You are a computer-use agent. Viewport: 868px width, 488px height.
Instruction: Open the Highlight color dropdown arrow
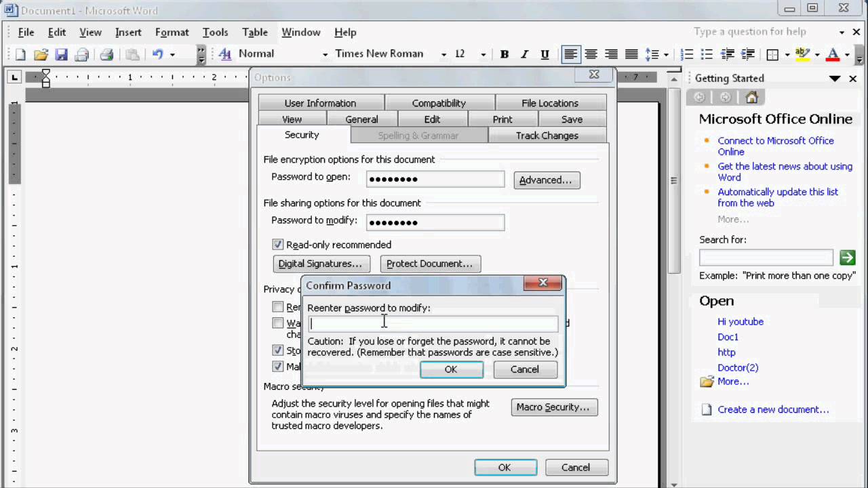coord(816,54)
